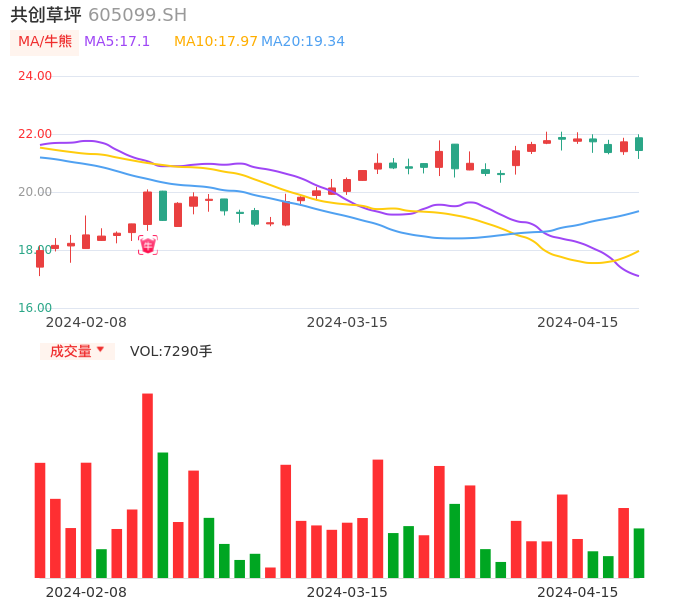Image resolution: width=686 pixels, height=606 pixels.
Task: Click the first red candlestick on chart
Action: pyautogui.click(x=40, y=258)
